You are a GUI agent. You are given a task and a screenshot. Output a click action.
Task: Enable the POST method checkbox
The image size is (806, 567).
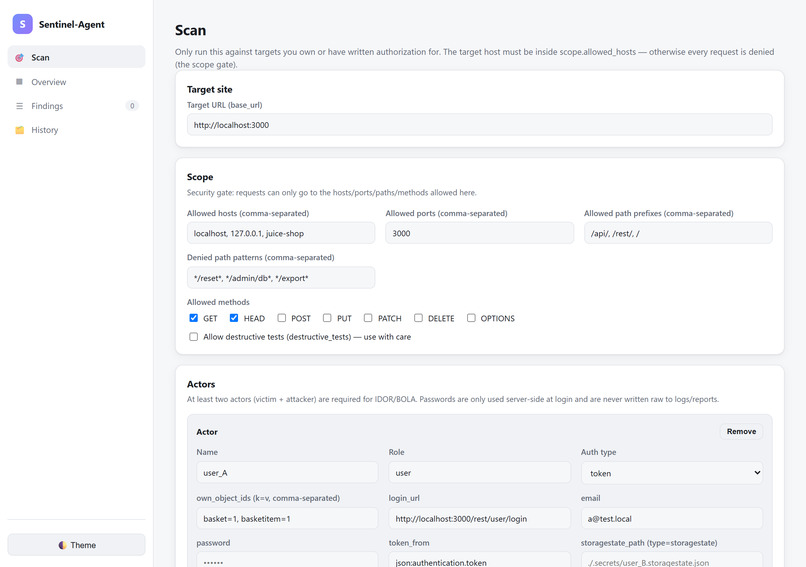tap(282, 318)
